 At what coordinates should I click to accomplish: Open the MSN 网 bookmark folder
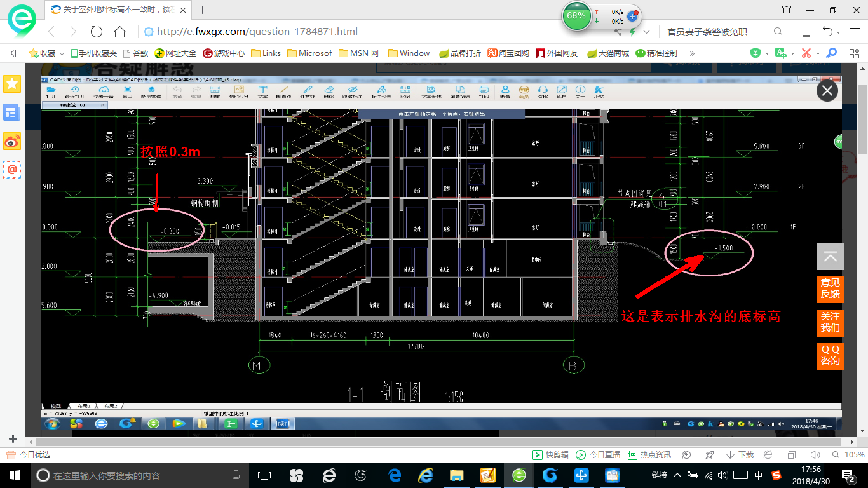pyautogui.click(x=358, y=53)
